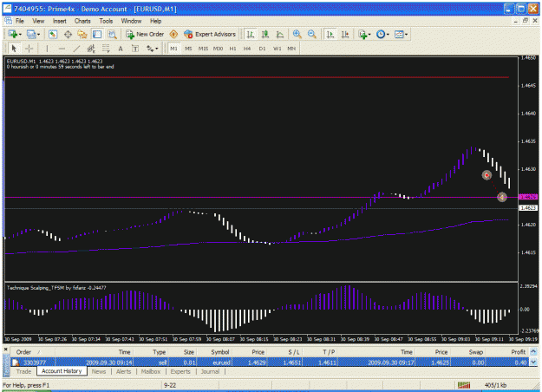Image resolution: width=542 pixels, height=392 pixels.
Task: Switch timeframe to M30
Action: (218, 49)
